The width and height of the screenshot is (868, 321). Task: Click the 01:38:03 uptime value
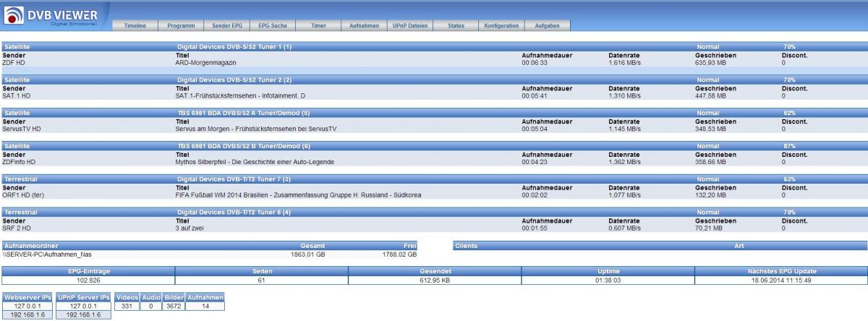[608, 279]
